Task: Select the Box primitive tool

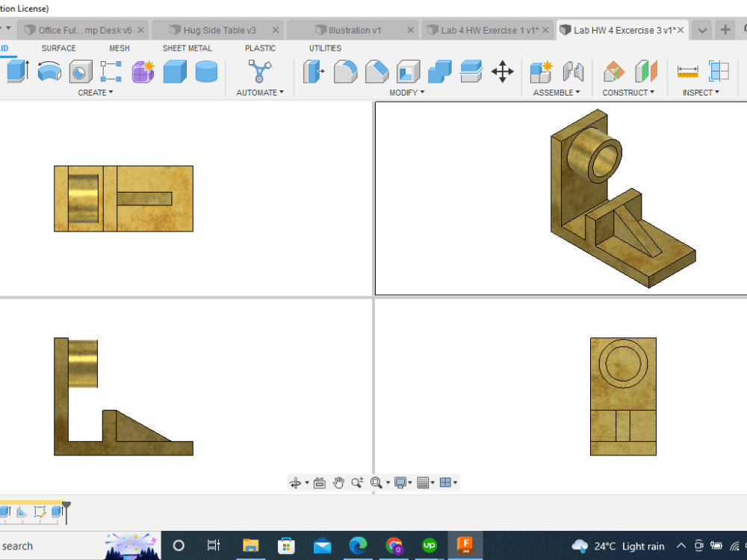Action: pos(175,72)
